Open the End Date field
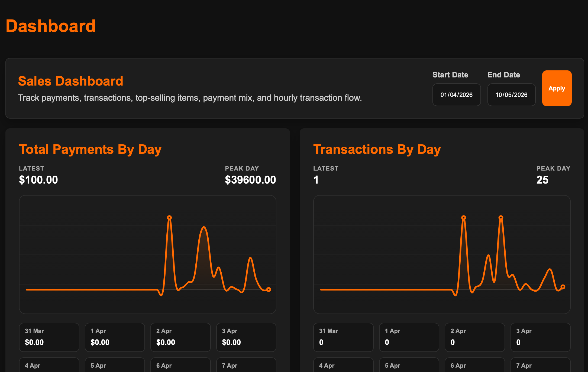 [511, 95]
